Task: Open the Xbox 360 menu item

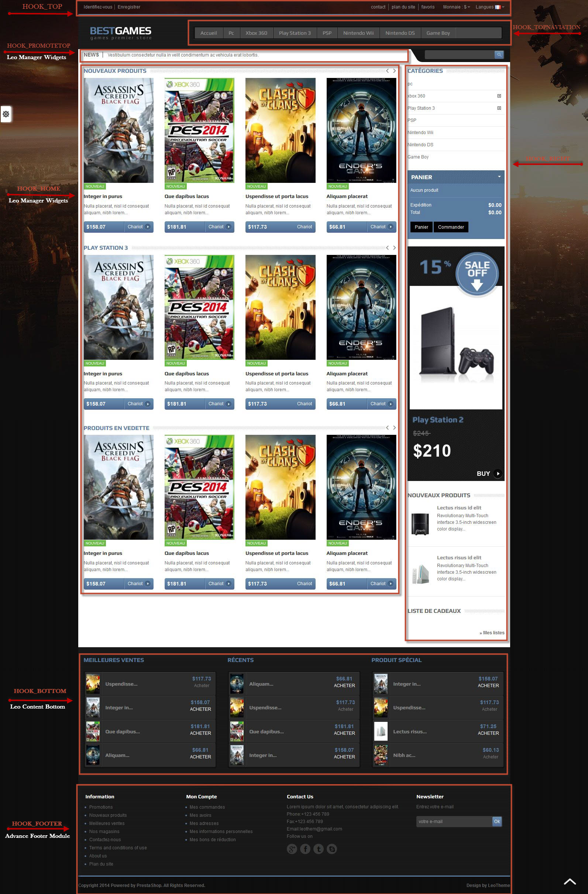Action: click(256, 33)
